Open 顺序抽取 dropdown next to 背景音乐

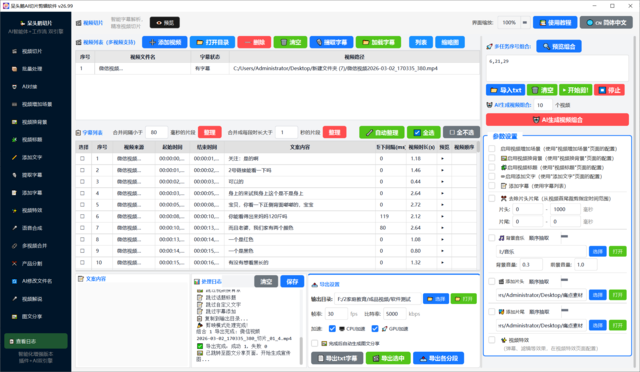(x=549, y=238)
